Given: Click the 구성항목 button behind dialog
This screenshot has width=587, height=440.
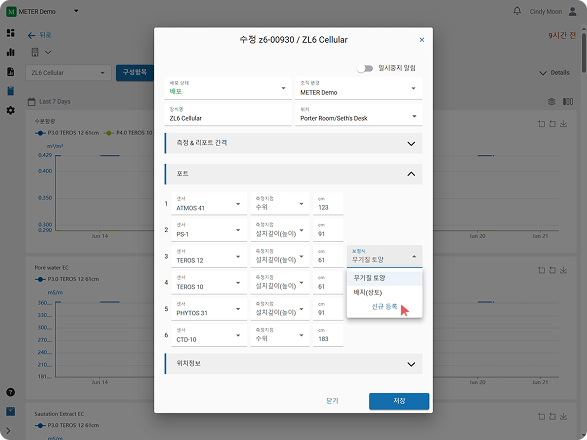Looking at the screenshot, I should tap(135, 72).
